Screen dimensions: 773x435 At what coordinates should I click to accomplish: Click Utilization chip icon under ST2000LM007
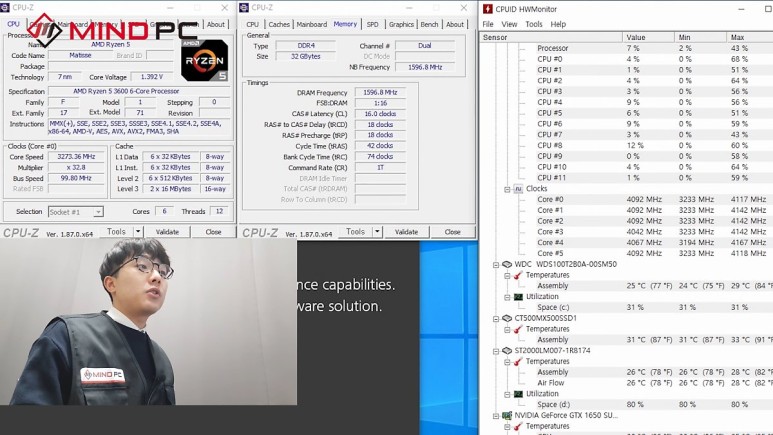pos(518,394)
